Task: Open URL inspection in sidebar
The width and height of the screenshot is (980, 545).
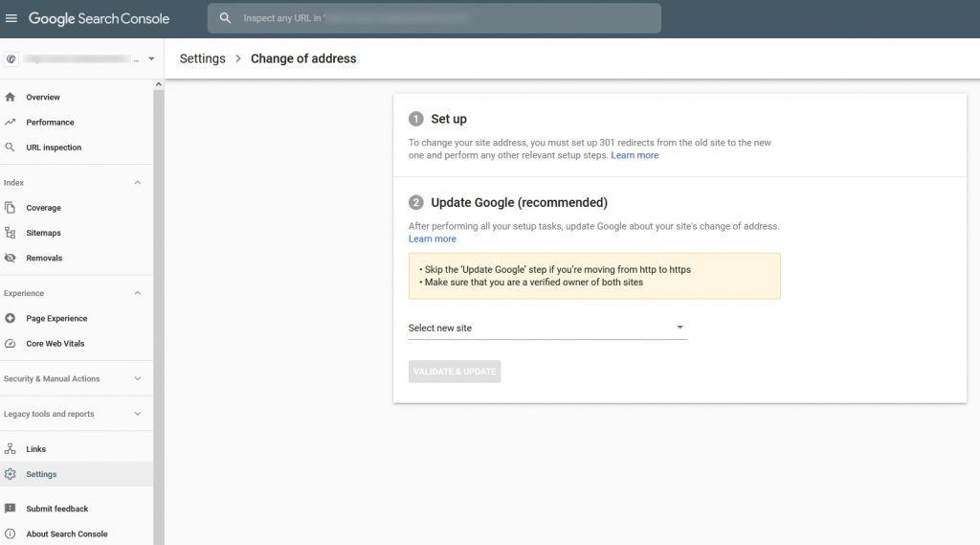Action: point(54,148)
